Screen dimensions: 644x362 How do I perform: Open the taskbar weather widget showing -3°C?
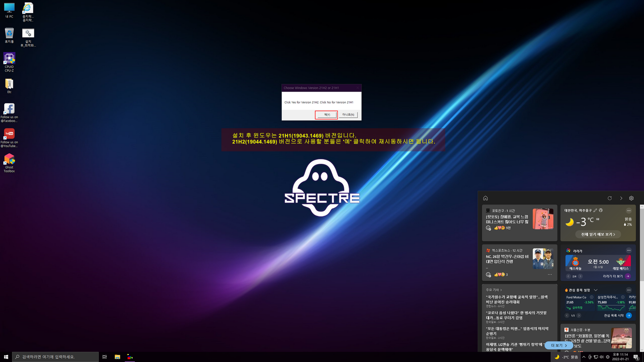(x=566, y=357)
